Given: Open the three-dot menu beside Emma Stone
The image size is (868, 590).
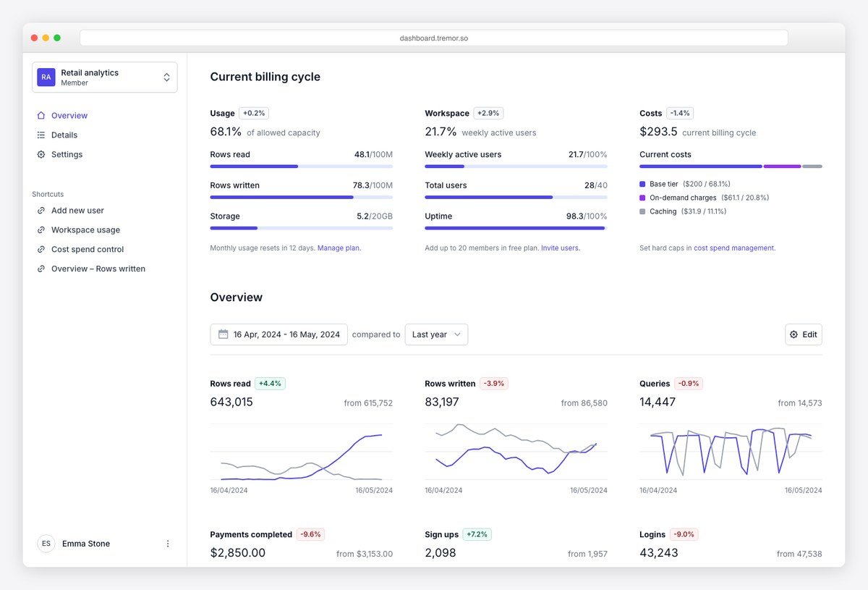Looking at the screenshot, I should [168, 544].
